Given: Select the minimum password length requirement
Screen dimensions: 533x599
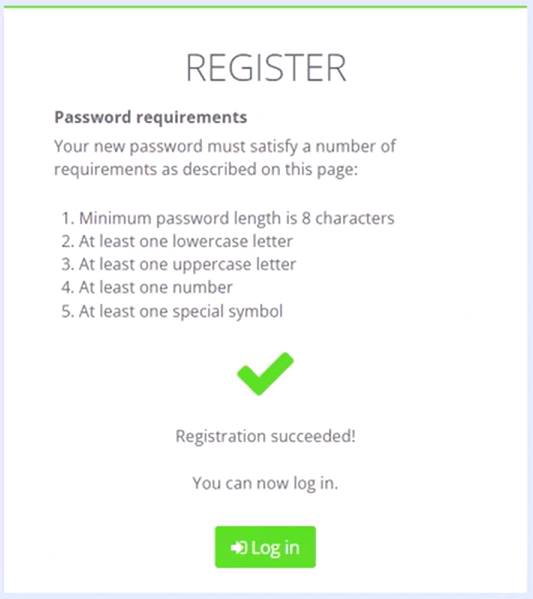Looking at the screenshot, I should 228,219.
